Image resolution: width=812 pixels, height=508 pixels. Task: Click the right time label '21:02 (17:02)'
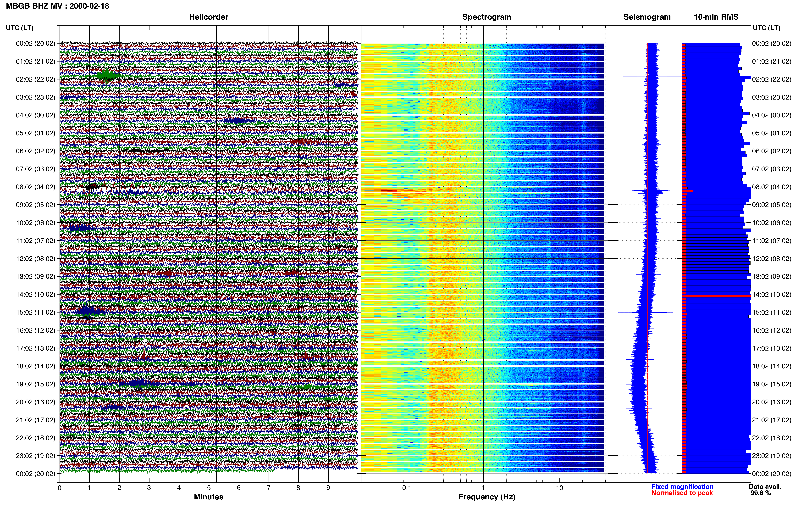tap(772, 420)
